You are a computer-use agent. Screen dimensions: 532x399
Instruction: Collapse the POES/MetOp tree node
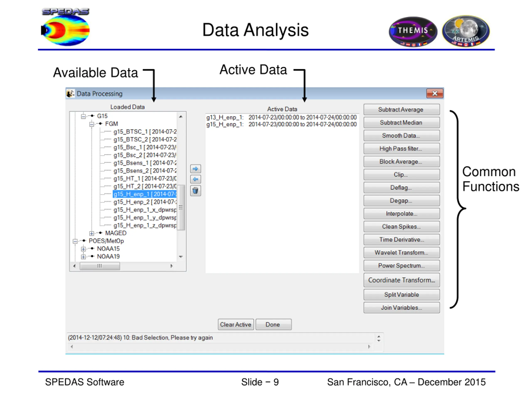tap(75, 241)
